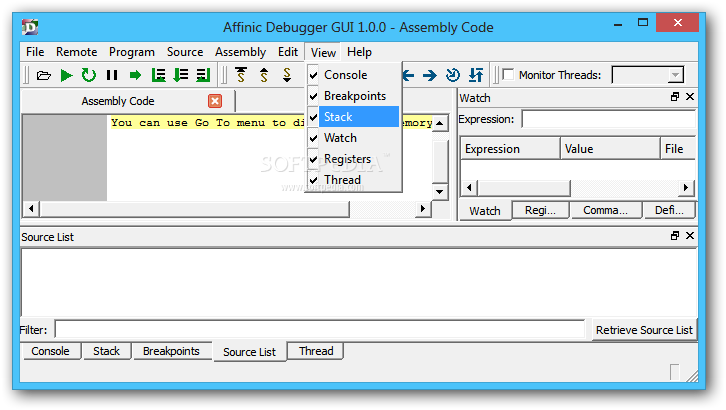Close the open View menu

[323, 52]
